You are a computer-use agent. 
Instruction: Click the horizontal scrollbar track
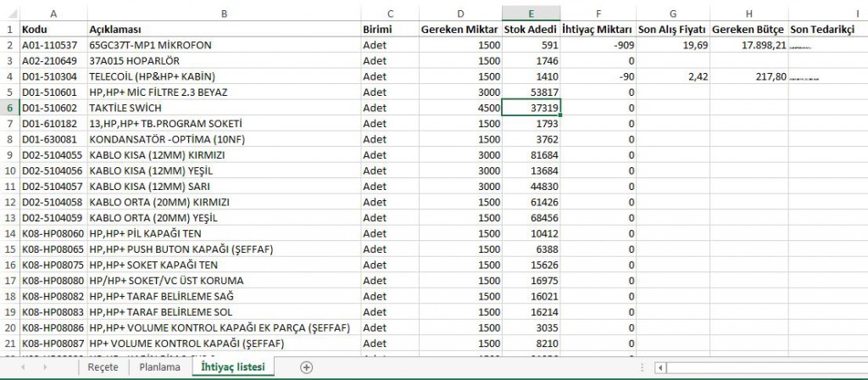[763, 367]
